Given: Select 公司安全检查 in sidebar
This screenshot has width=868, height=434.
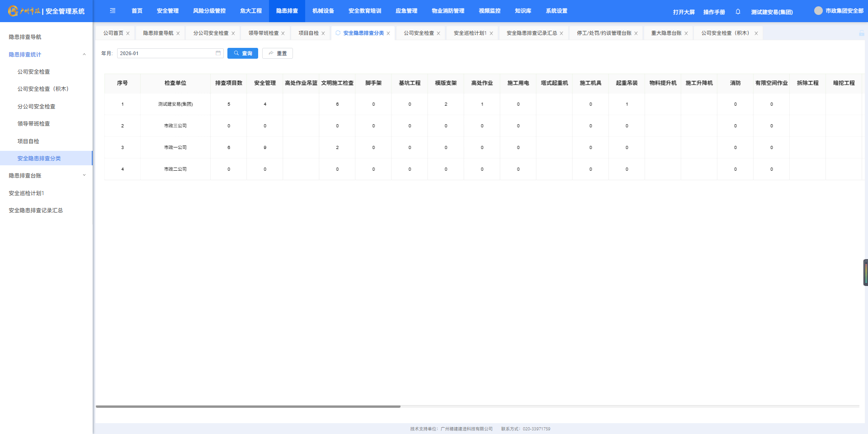Looking at the screenshot, I should click(x=33, y=72).
